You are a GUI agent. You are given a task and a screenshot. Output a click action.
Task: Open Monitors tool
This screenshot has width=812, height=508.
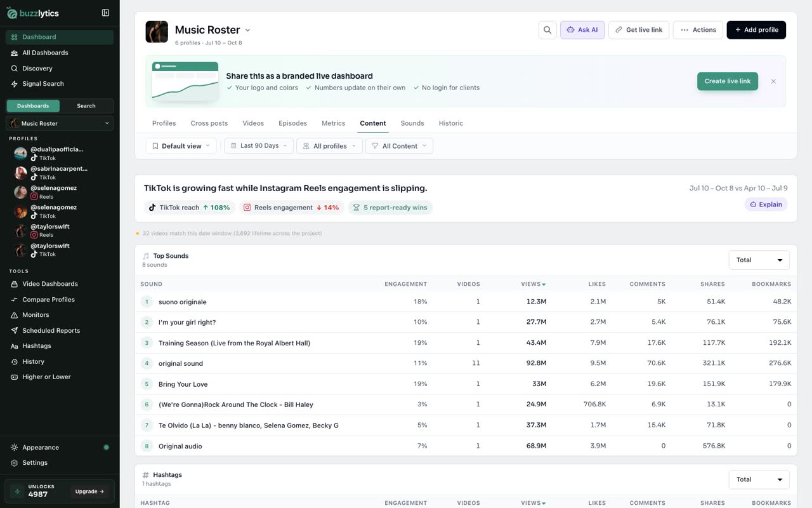tap(60, 315)
